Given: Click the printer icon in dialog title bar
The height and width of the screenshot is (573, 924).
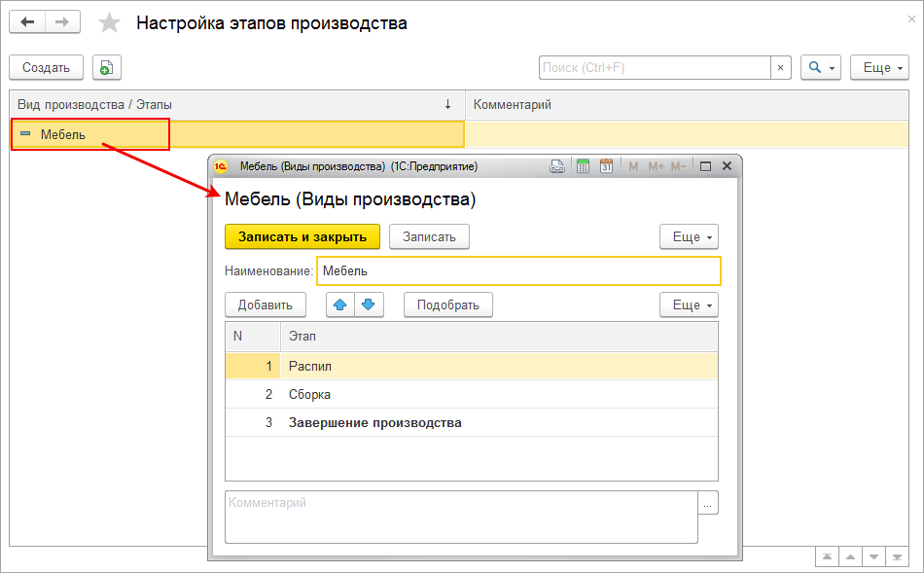Looking at the screenshot, I should point(558,166).
